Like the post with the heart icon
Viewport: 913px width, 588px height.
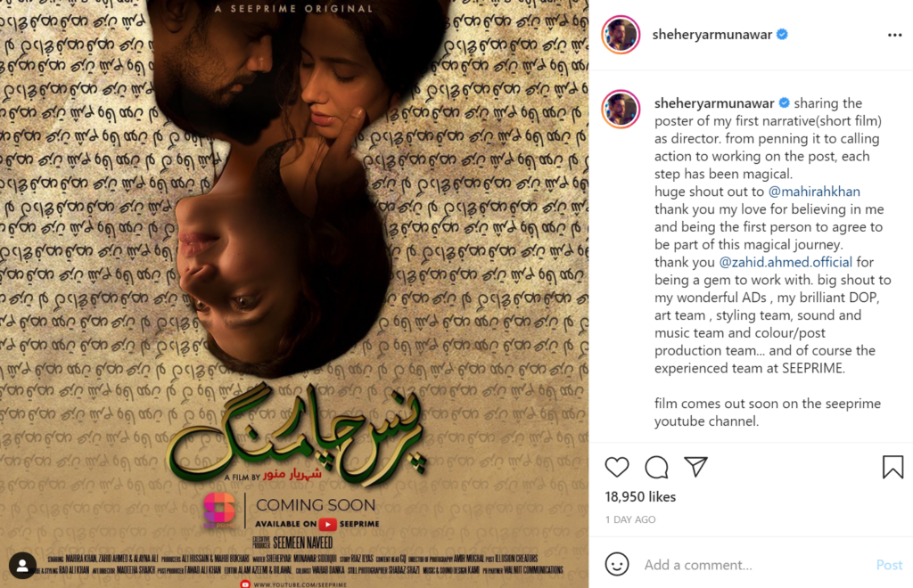coord(617,467)
